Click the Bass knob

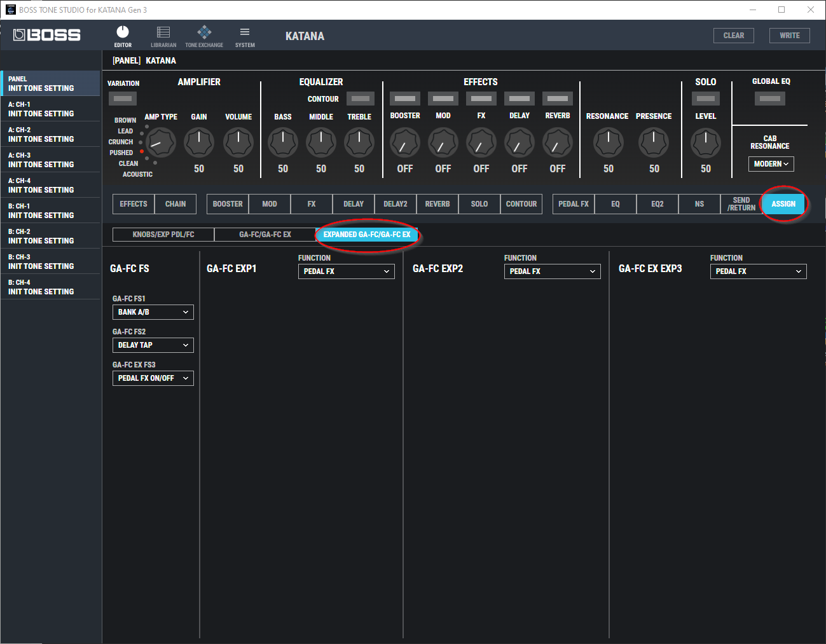pos(283,142)
